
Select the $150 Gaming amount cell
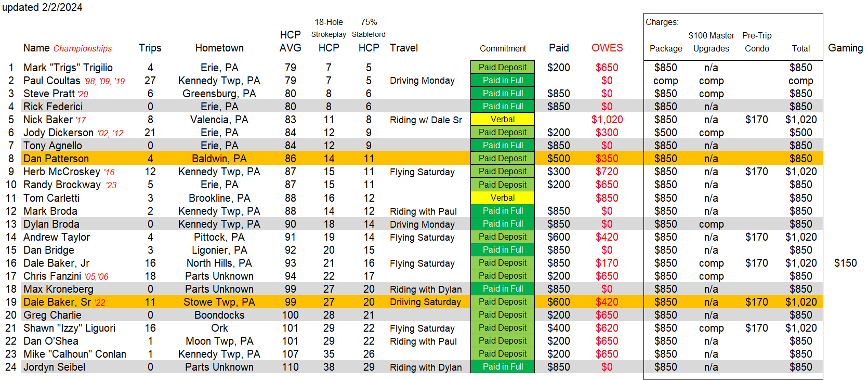click(845, 263)
